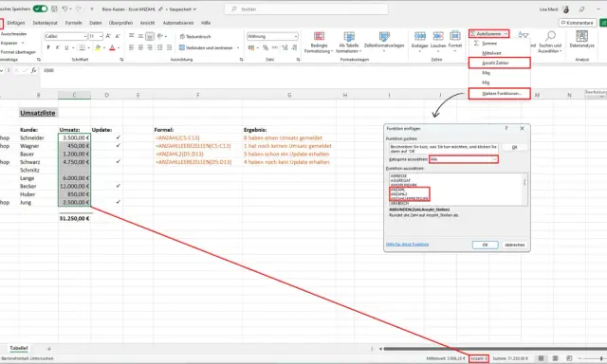Click the sort and filter icon
This screenshot has height=364, width=607.
click(x=523, y=35)
